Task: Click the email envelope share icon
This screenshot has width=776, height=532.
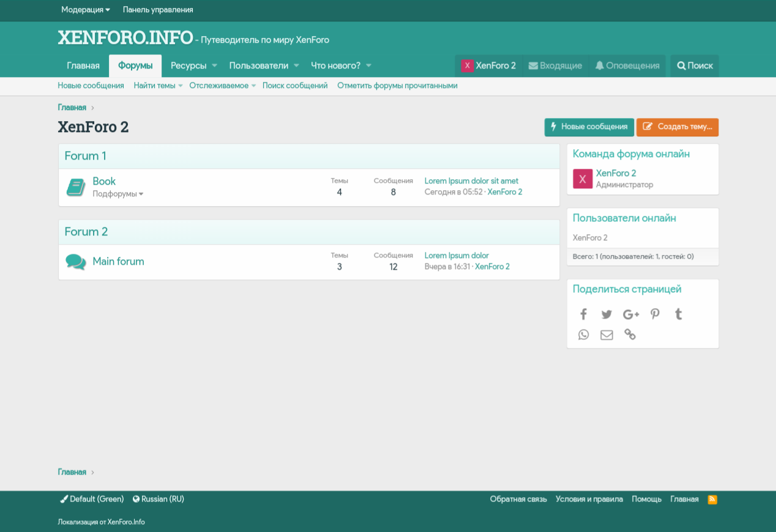Action: (606, 334)
